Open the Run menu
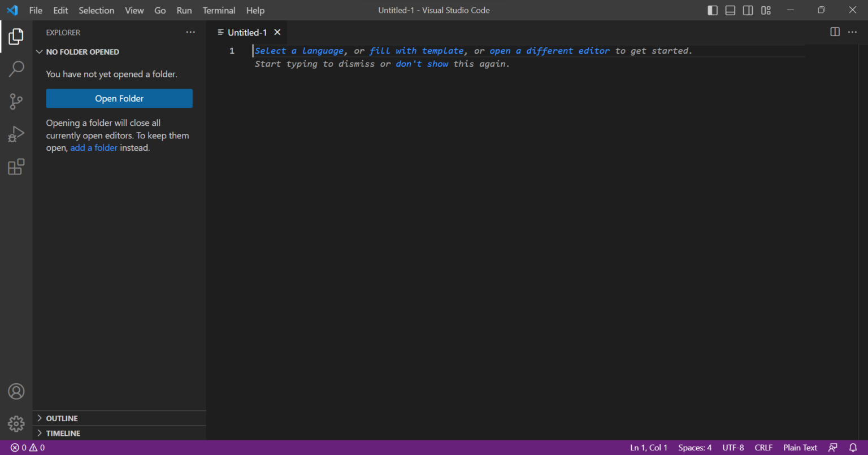Viewport: 868px width, 455px height. tap(184, 10)
